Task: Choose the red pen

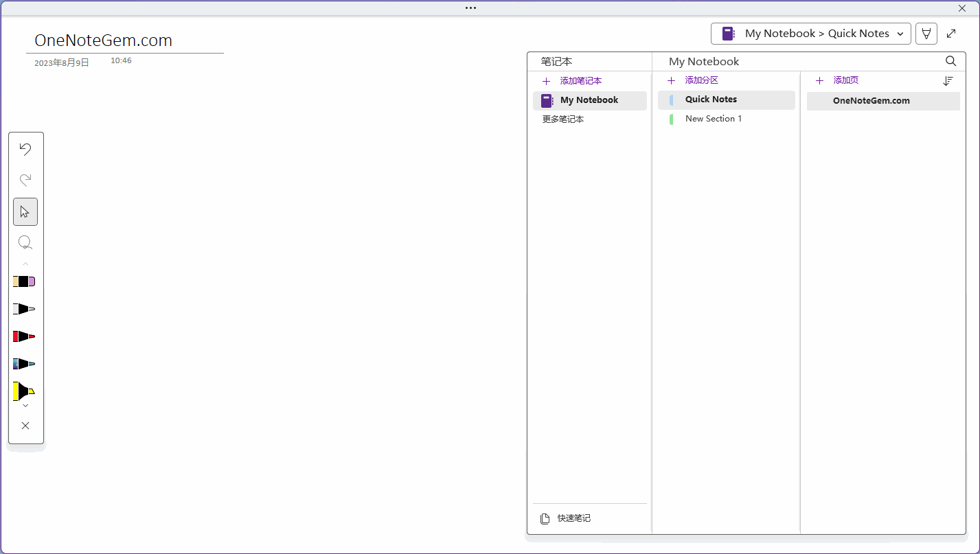Action: (x=24, y=336)
